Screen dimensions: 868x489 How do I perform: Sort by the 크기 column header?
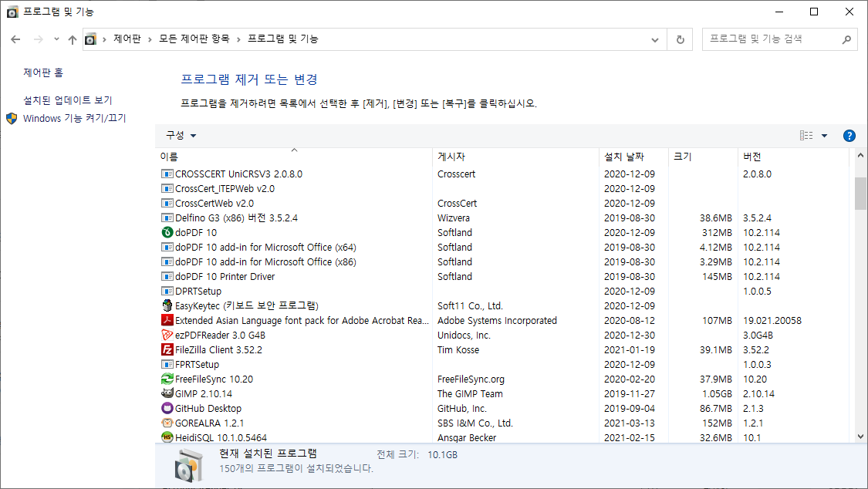click(702, 157)
